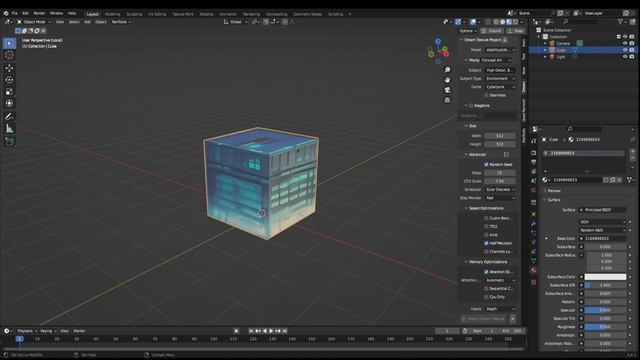Switch to the Layout workspace tab
This screenshot has width=640, height=360.
point(93,14)
